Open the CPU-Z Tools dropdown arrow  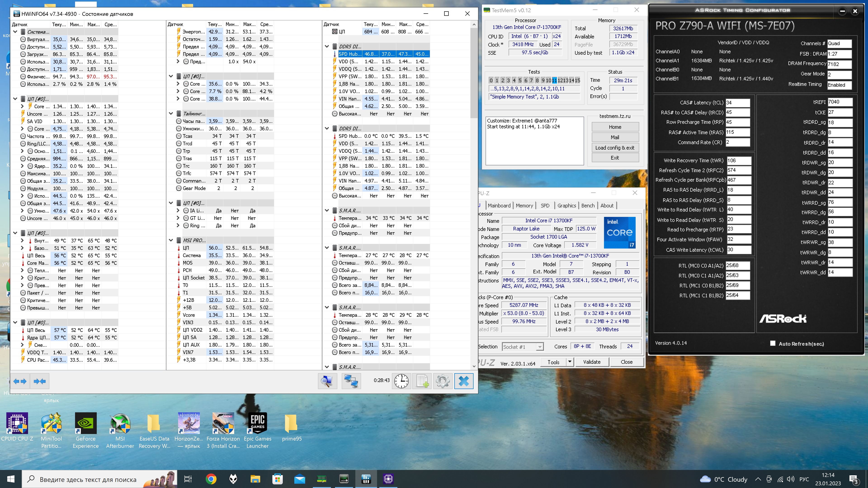[x=569, y=362]
